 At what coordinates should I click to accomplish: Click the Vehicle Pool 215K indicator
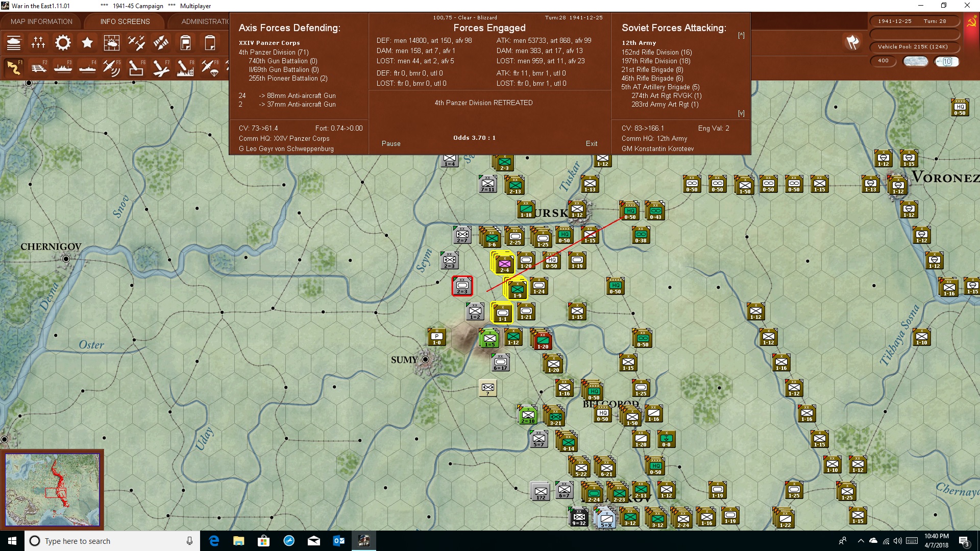click(x=914, y=47)
